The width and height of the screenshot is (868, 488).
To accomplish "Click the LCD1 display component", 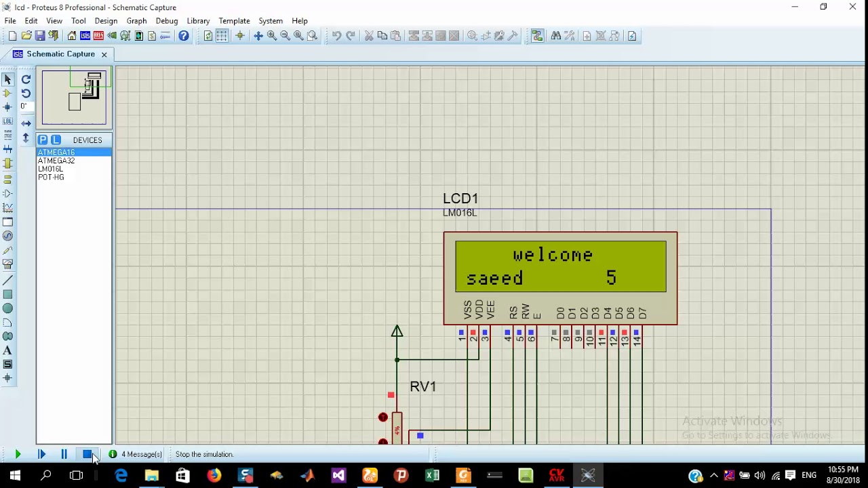I will coord(560,279).
